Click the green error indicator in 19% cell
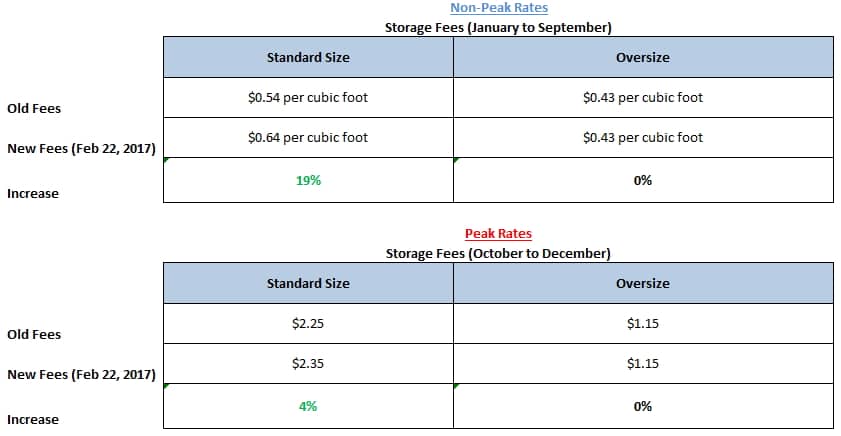The height and width of the screenshot is (436, 841). 166,160
